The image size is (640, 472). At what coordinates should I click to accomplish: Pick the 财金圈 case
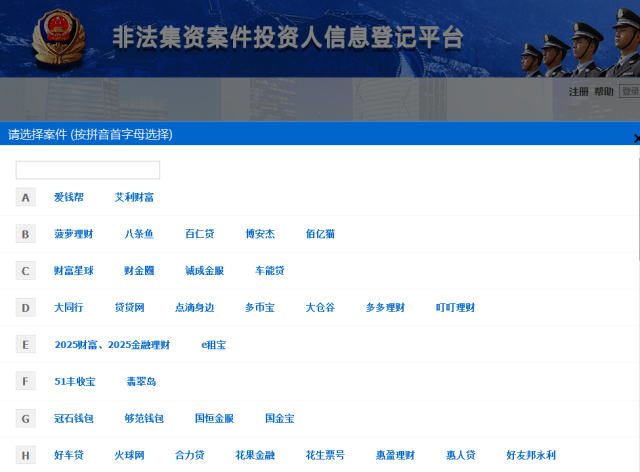tap(139, 271)
